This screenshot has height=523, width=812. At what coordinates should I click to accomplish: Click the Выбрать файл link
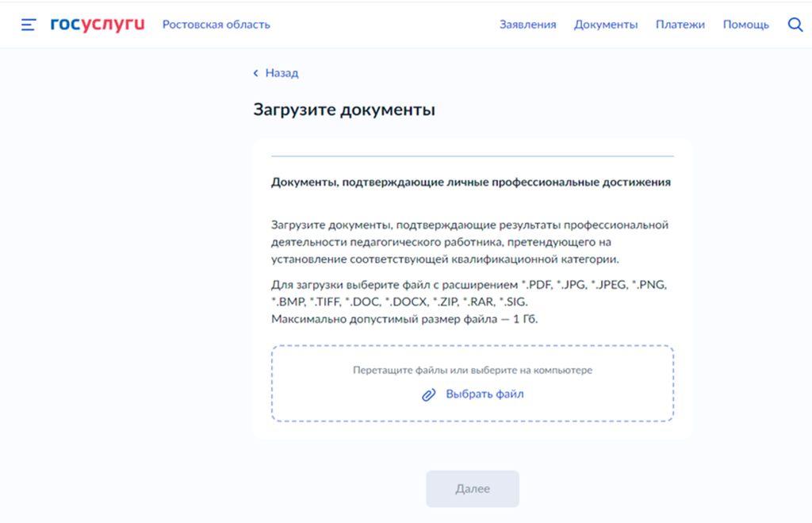click(485, 394)
